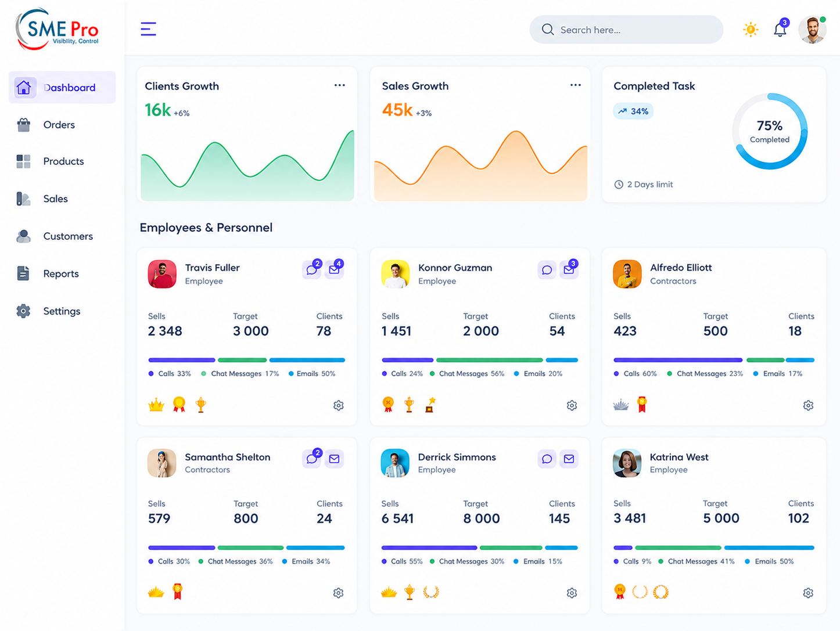Viewport: 840px width, 631px height.
Task: Toggle light mode with sun icon
Action: click(751, 29)
